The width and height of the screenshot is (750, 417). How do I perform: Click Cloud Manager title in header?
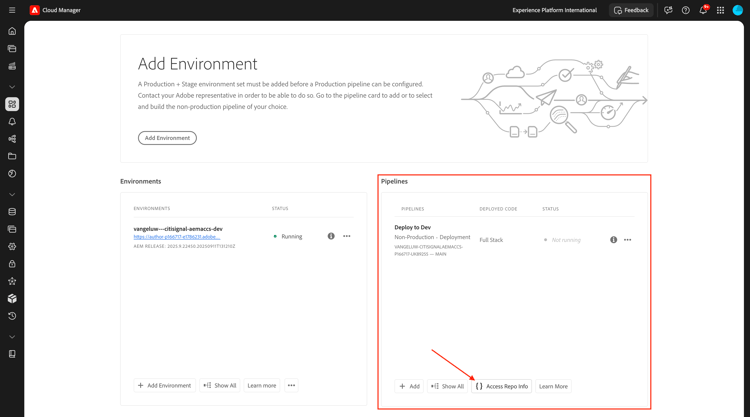(x=62, y=10)
